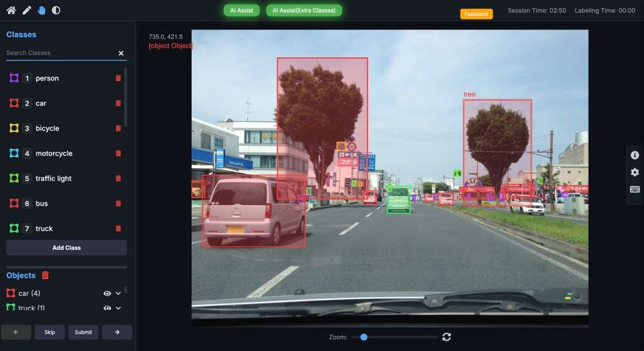Image resolution: width=644 pixels, height=351 pixels.
Task: Select the bicycle class
Action: point(47,128)
